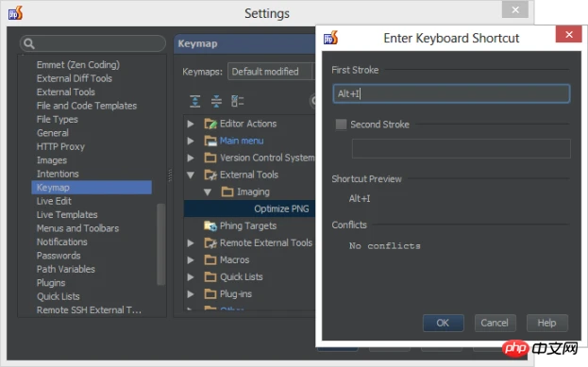
Task: Click the search magnifier icon in Settings
Action: 29,43
